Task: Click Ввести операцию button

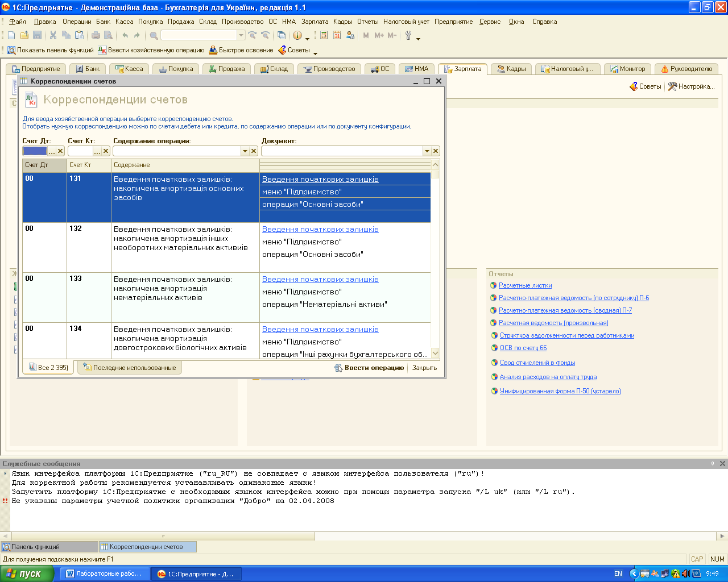Action: pos(369,368)
